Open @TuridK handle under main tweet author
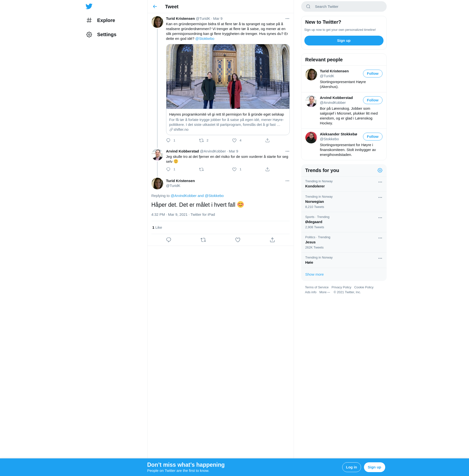Image resolution: width=469 pixels, height=476 pixels. 173,186
